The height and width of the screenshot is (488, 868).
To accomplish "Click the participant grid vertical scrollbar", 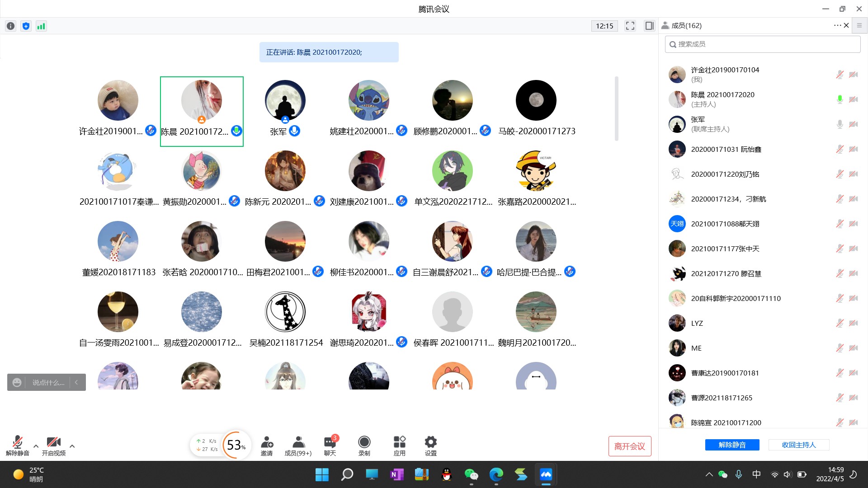I will (x=616, y=108).
